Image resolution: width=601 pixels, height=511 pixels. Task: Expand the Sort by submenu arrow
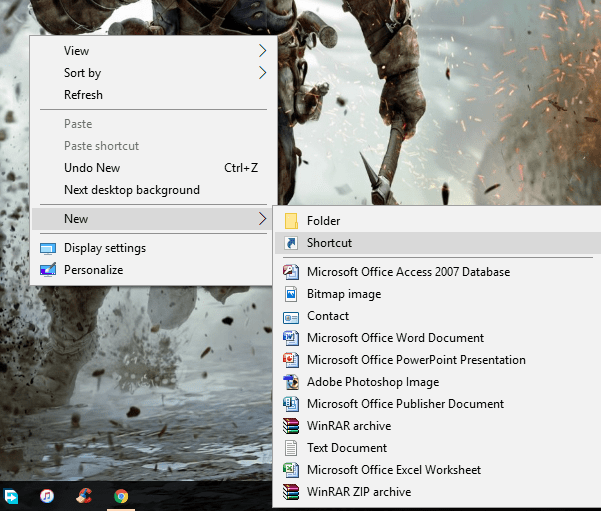click(x=262, y=72)
